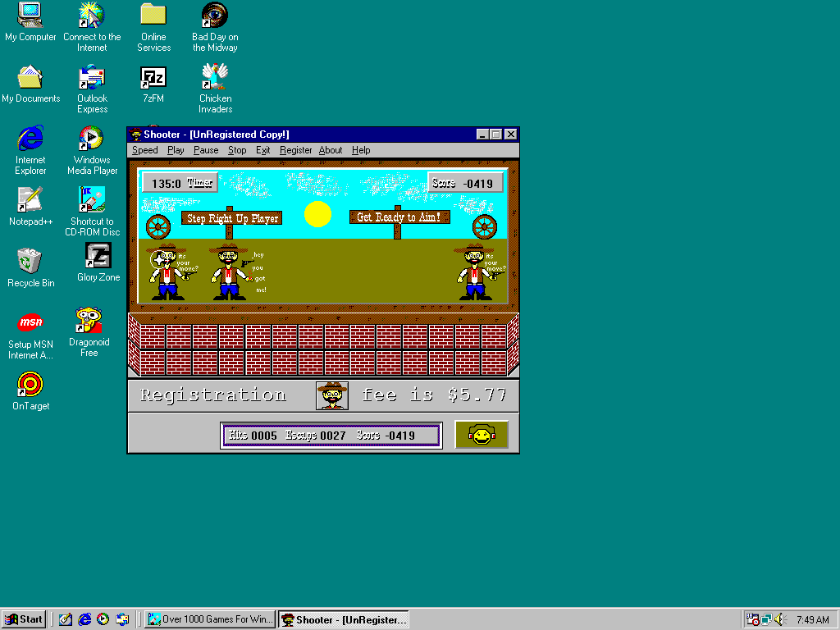Click the cowboy icon in registration banner
This screenshot has width=840, height=630.
pos(332,395)
